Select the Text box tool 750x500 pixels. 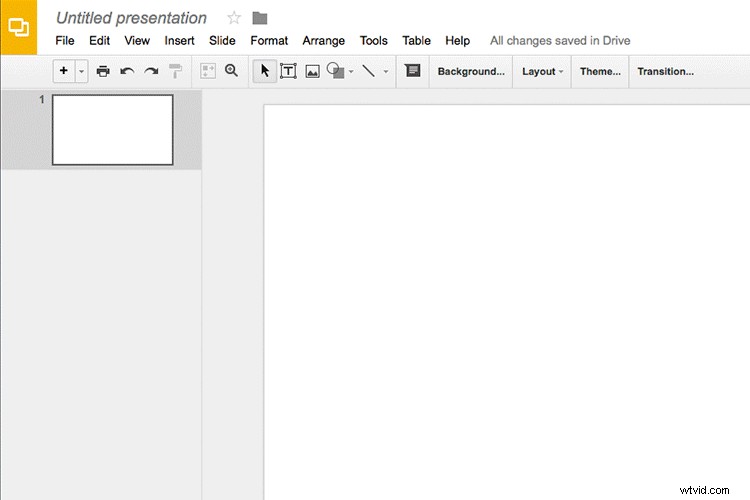point(288,72)
